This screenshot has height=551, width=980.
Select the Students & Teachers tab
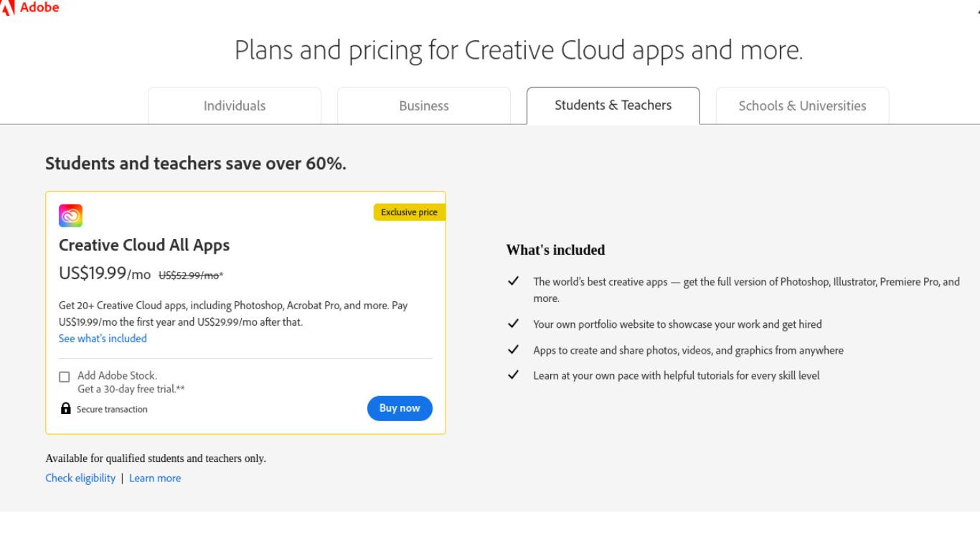click(x=613, y=105)
